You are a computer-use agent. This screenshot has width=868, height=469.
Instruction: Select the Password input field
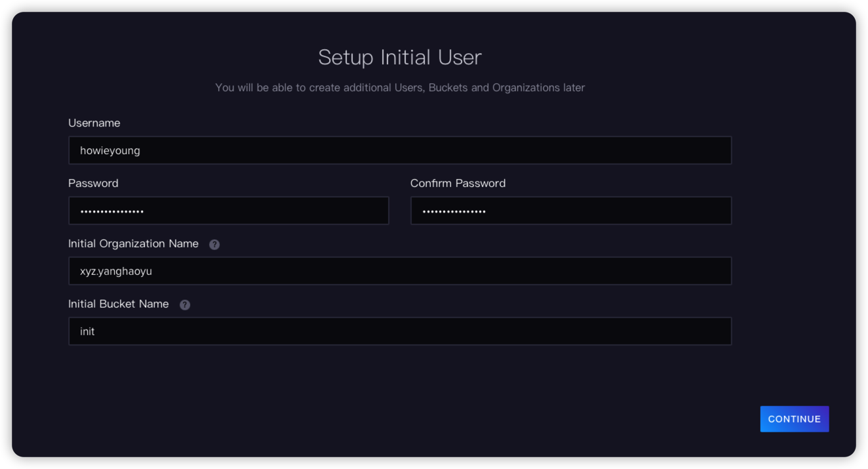click(228, 210)
